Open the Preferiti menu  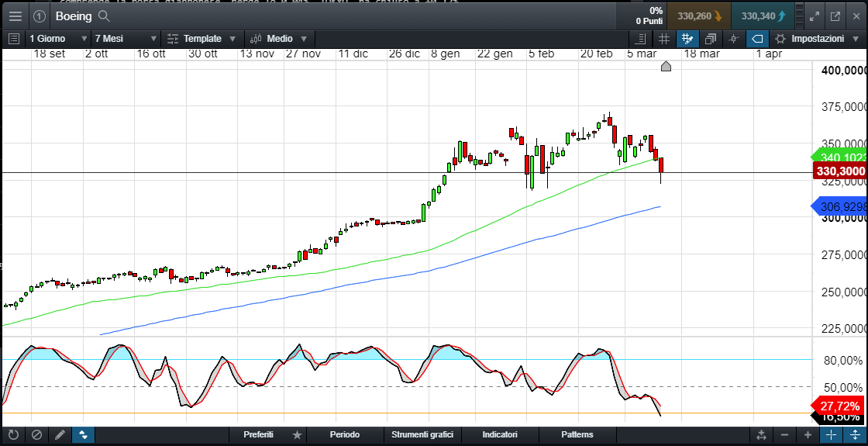[259, 435]
